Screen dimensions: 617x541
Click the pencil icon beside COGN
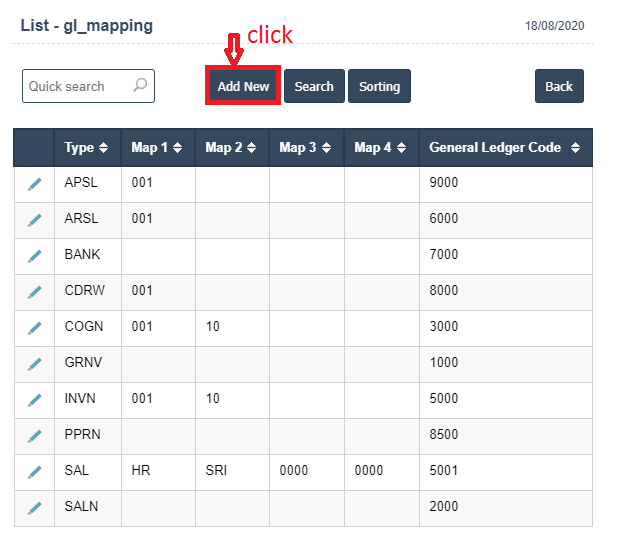34,328
